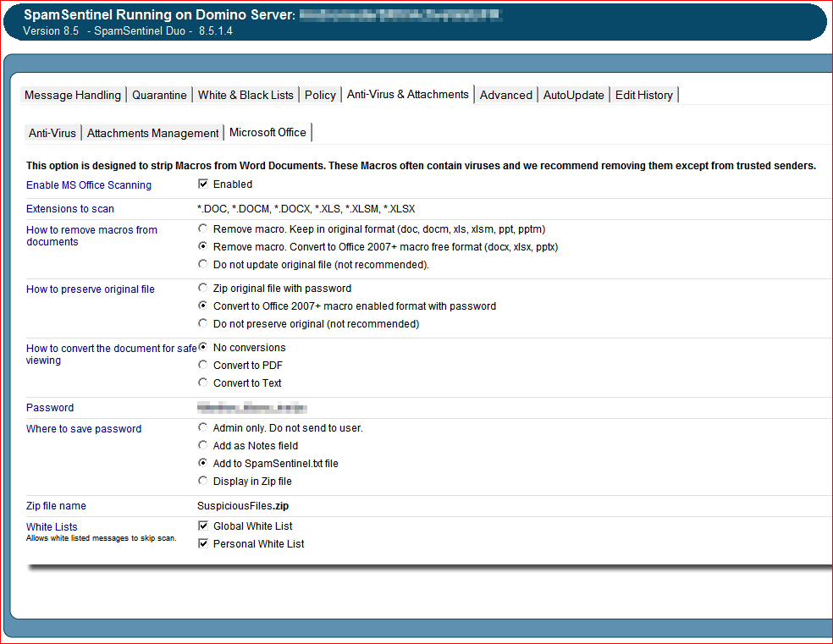Choose Remove macro, convert to Office 2007+

point(202,246)
